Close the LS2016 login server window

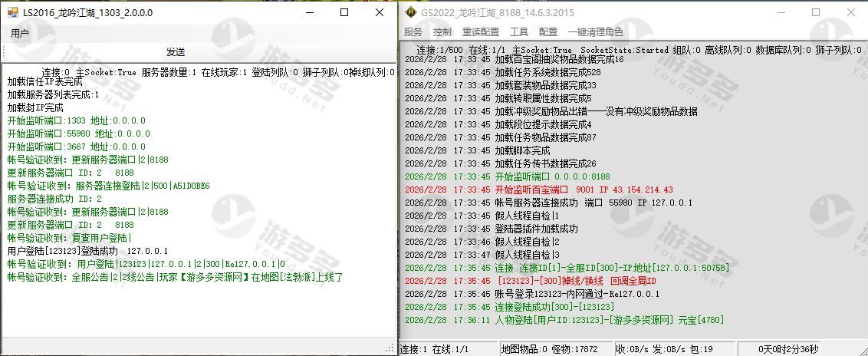[x=380, y=13]
